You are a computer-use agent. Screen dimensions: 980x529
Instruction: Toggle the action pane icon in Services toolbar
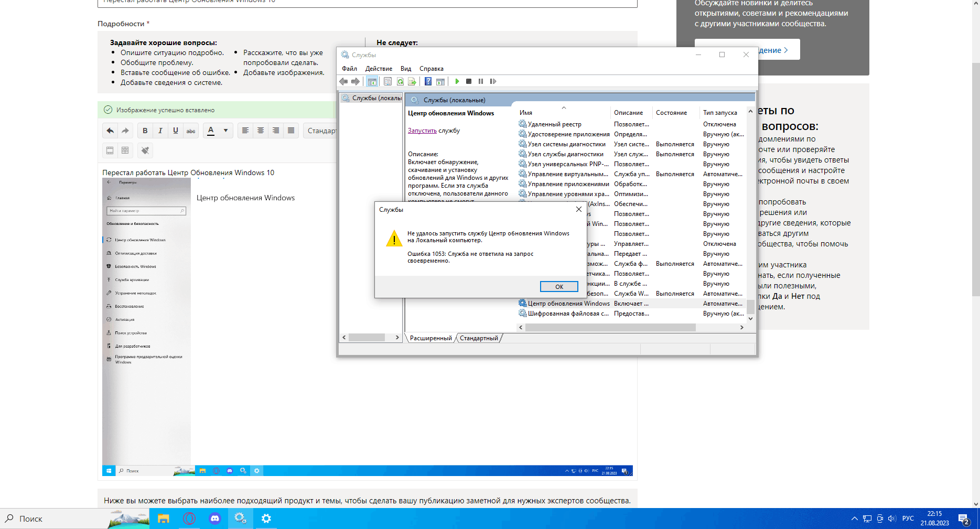[x=440, y=81]
